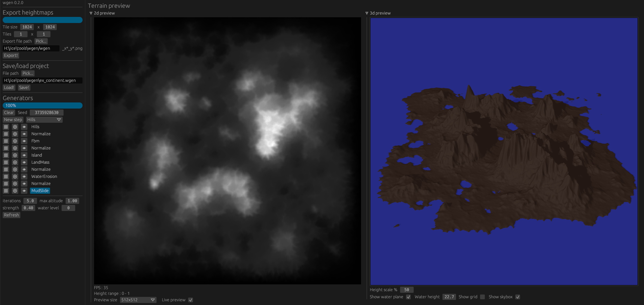The width and height of the screenshot is (644, 305).
Task: Delete the Normalize step directly below WaterErosion
Action: click(x=15, y=184)
